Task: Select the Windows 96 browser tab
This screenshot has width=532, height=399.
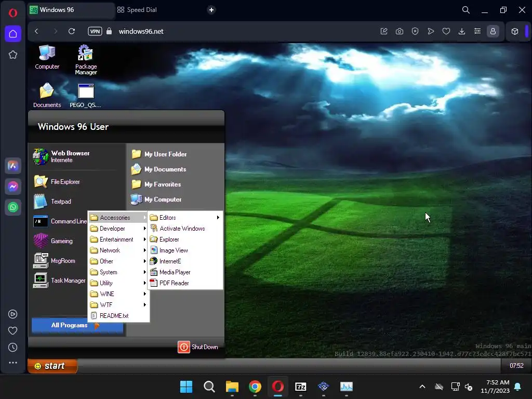Action: pyautogui.click(x=71, y=10)
